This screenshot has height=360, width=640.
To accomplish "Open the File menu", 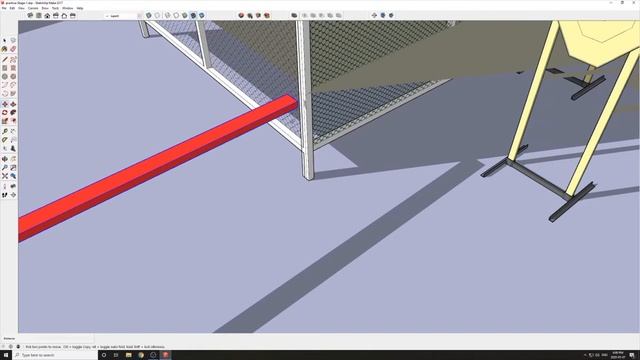I will click(x=4, y=8).
